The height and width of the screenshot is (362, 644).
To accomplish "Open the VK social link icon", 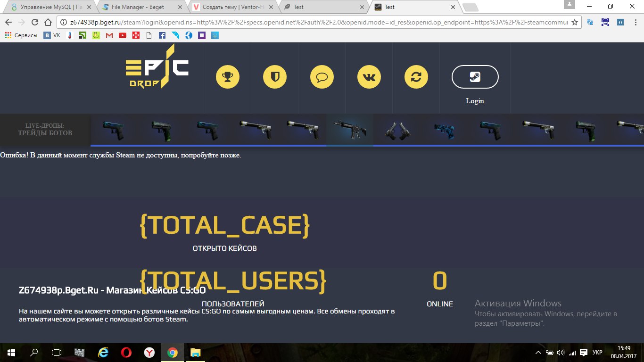I will pyautogui.click(x=369, y=77).
